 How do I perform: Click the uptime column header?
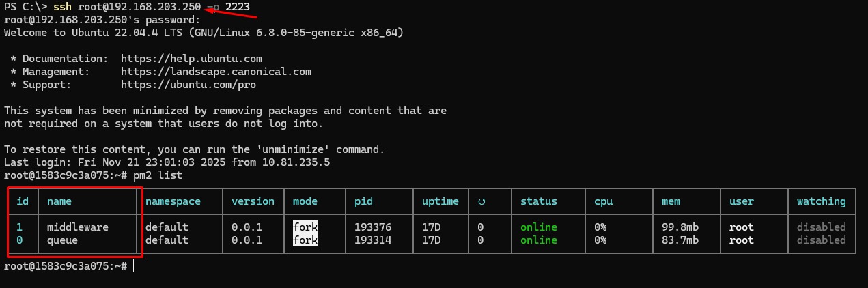point(440,201)
